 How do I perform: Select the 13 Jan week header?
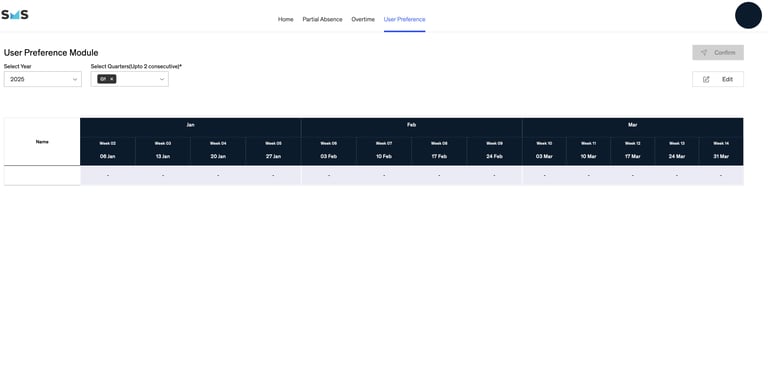(x=163, y=151)
